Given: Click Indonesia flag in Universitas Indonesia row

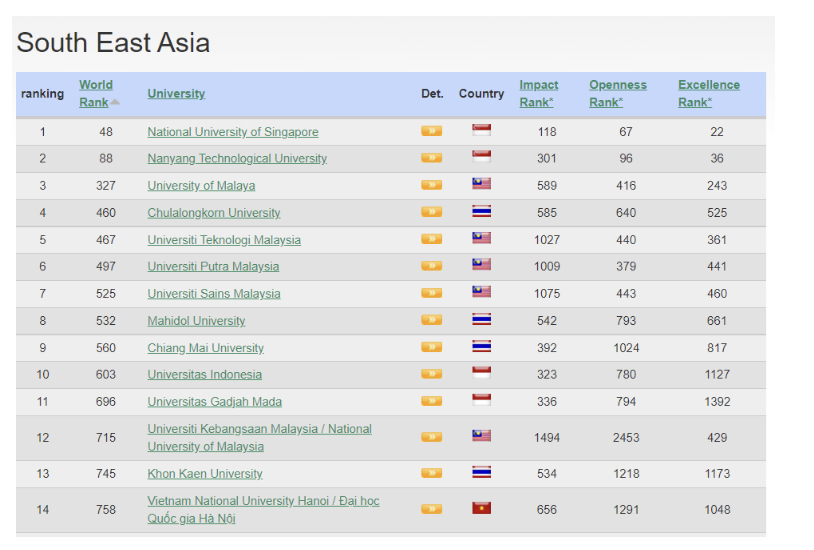Looking at the screenshot, I should 481,372.
